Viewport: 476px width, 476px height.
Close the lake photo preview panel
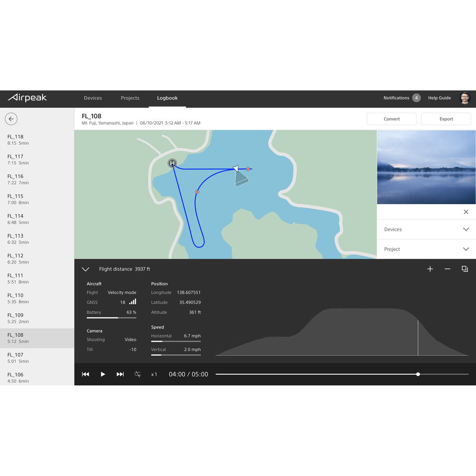[x=466, y=212]
